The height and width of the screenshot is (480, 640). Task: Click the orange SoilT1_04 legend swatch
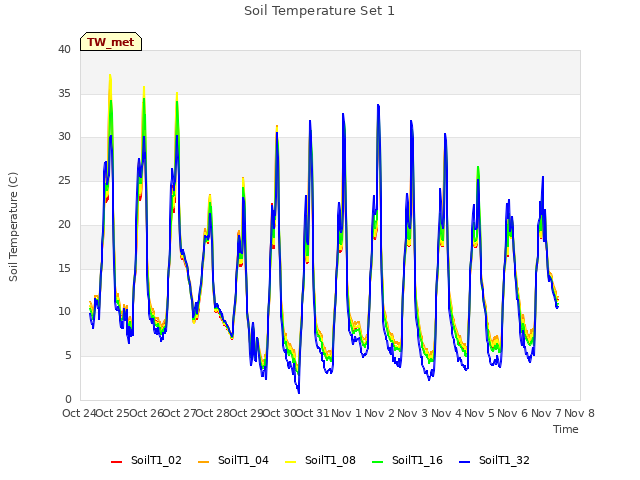pyautogui.click(x=203, y=462)
